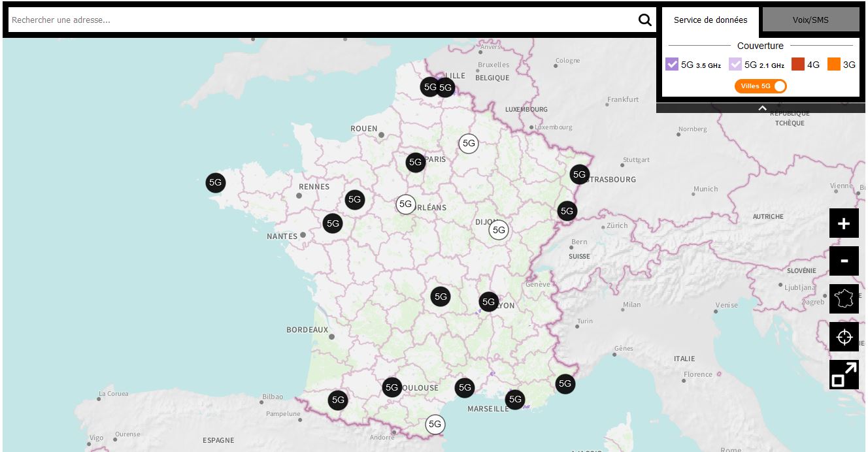Click the 3G orange color swatch
The width and height of the screenshot is (868, 452).
click(x=833, y=65)
